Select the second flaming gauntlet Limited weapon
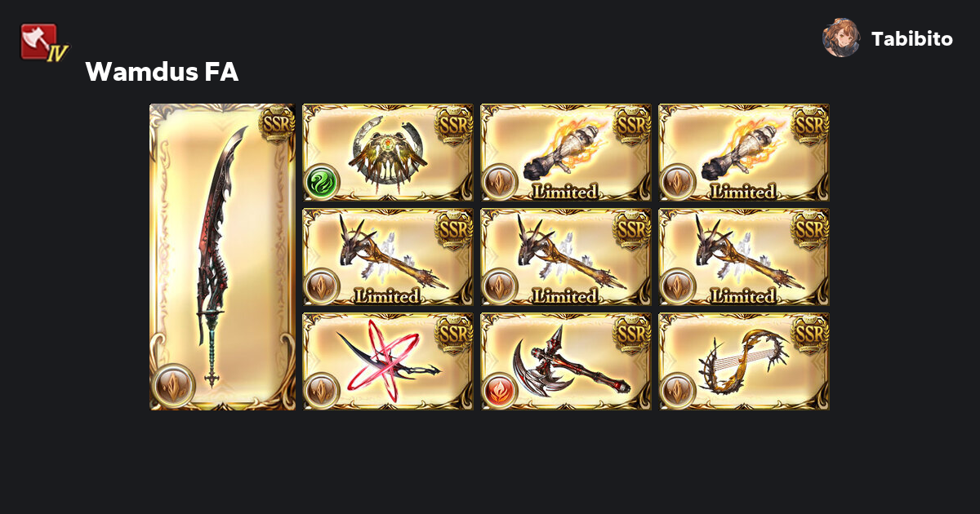The image size is (980, 514). [744, 153]
